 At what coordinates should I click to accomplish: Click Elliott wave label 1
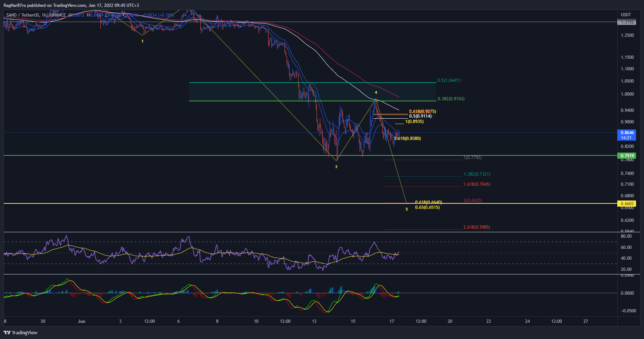pos(143,41)
